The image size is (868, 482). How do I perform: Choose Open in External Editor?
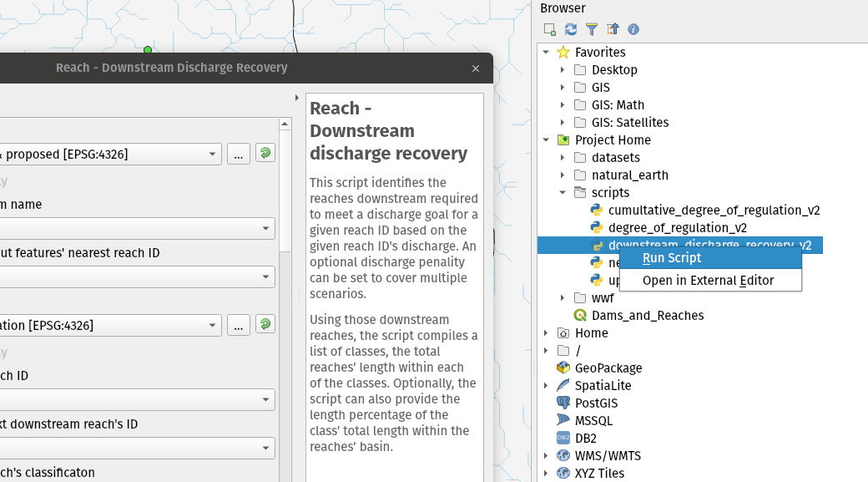tap(708, 281)
